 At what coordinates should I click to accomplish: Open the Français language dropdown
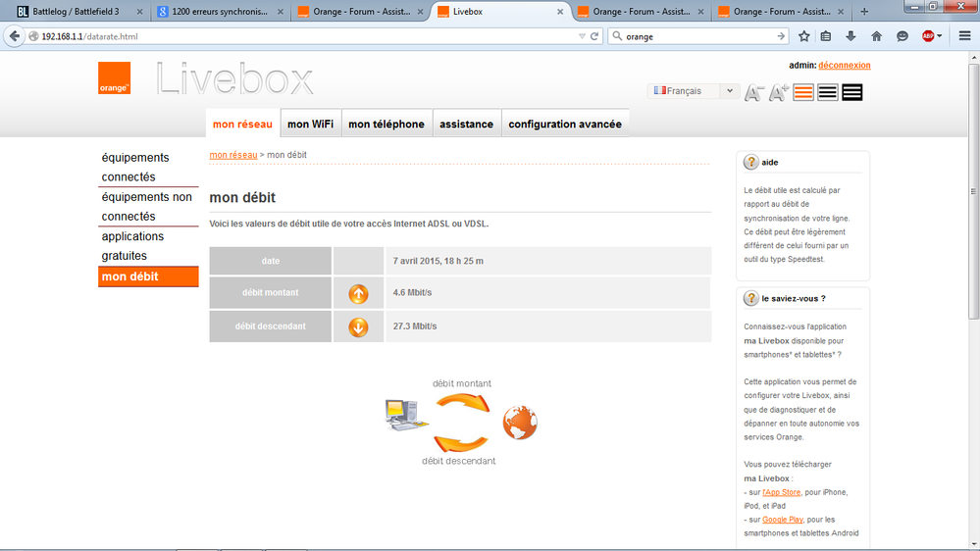point(694,91)
